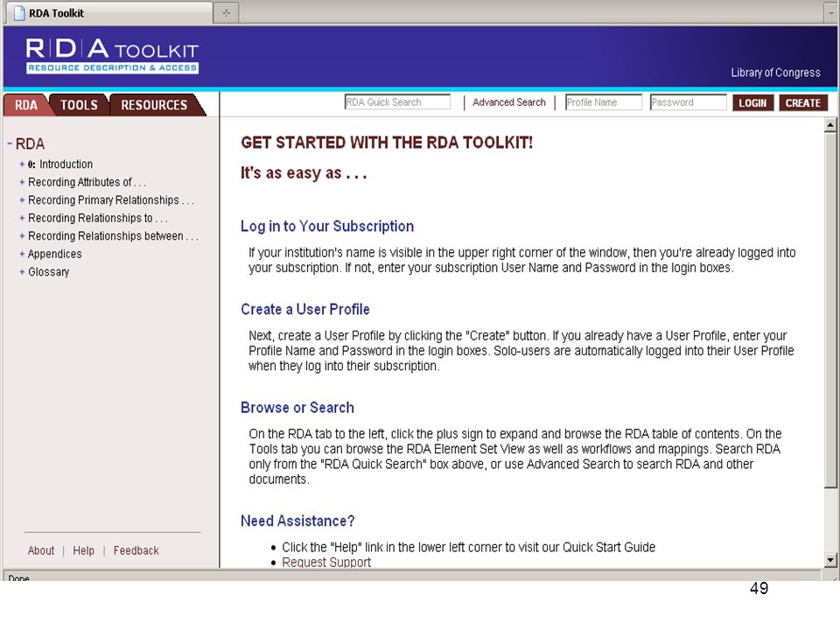Open a new browser tab
Screen dimensions: 840x630
pos(227,13)
